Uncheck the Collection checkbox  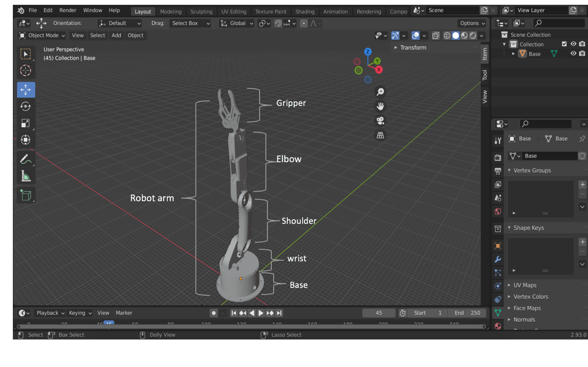point(564,44)
